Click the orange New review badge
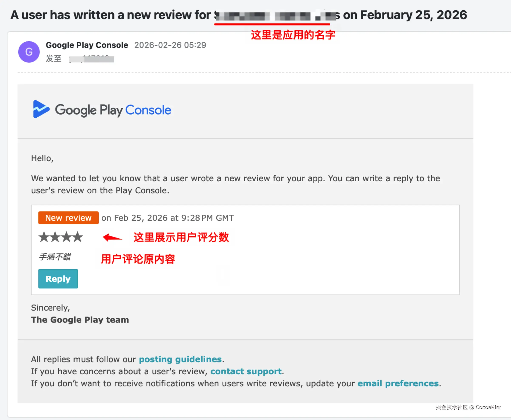The width and height of the screenshot is (511, 420). point(68,217)
